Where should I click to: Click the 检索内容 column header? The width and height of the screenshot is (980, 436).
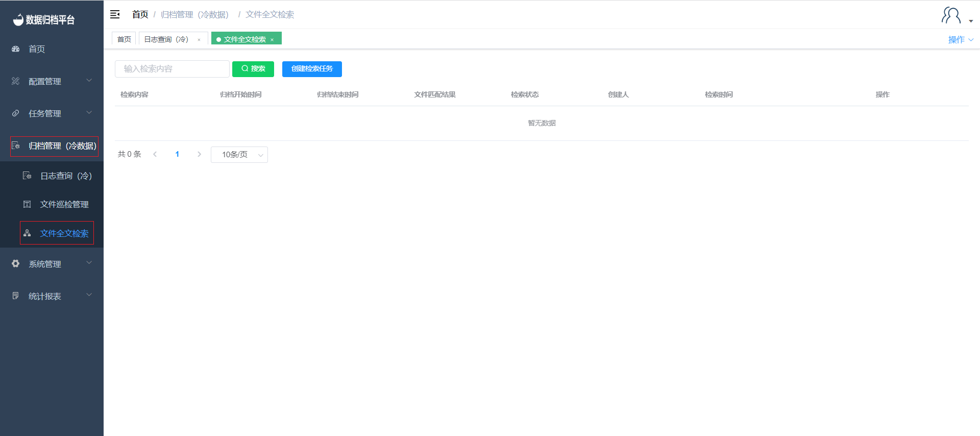[x=134, y=94]
